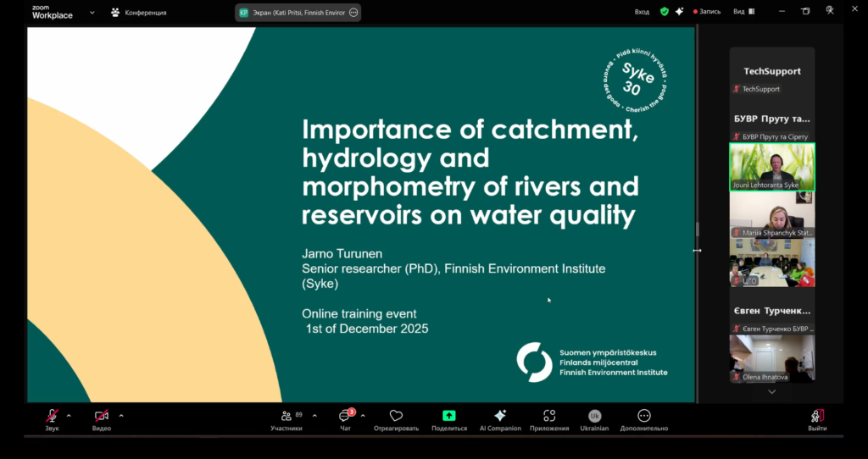868x459 pixels.
Task: Open AI Companion in the toolbar
Action: click(x=500, y=416)
